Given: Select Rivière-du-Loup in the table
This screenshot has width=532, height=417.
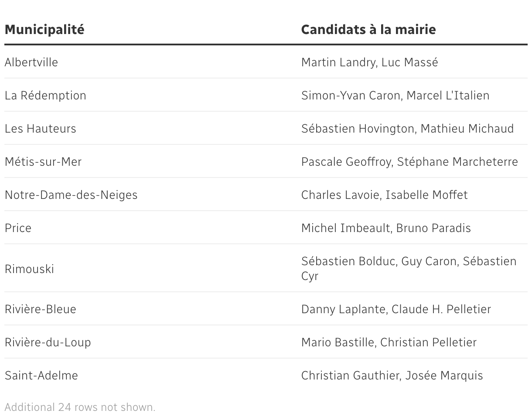Looking at the screenshot, I should point(48,342).
